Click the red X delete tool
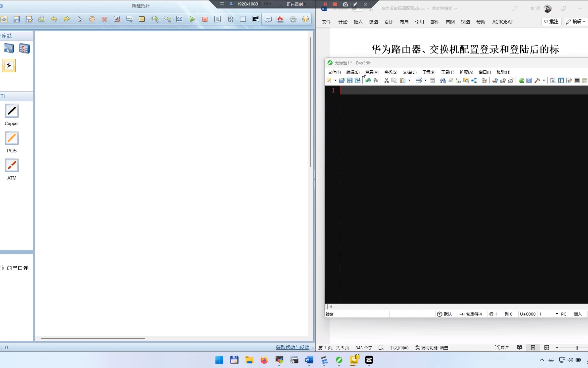This screenshot has width=588, height=368. tap(104, 19)
